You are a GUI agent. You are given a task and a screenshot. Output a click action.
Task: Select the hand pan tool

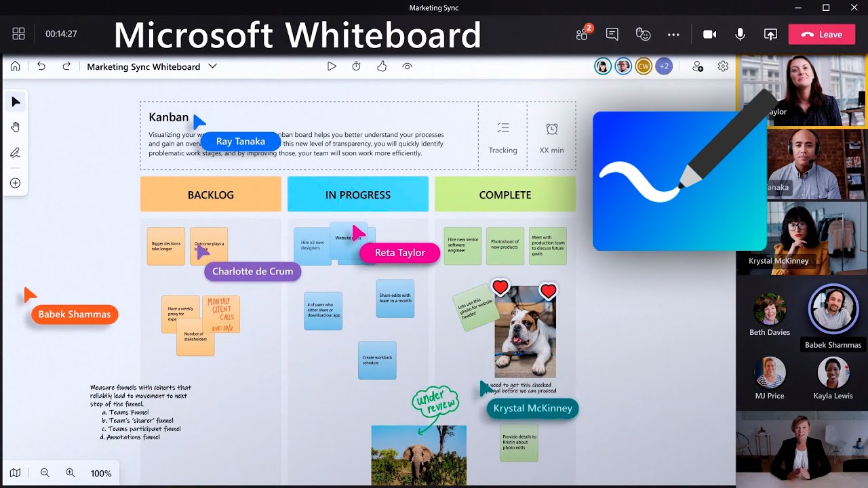pyautogui.click(x=16, y=127)
